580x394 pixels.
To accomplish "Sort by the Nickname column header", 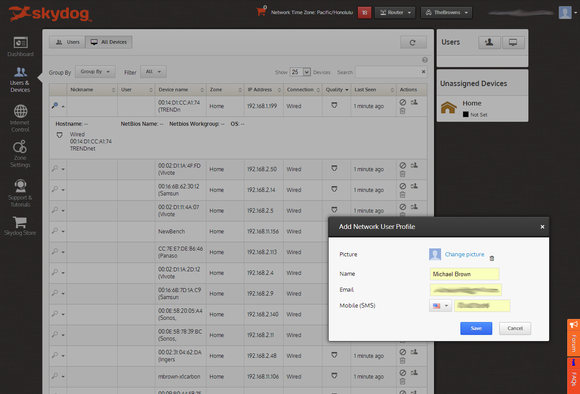I will point(92,90).
